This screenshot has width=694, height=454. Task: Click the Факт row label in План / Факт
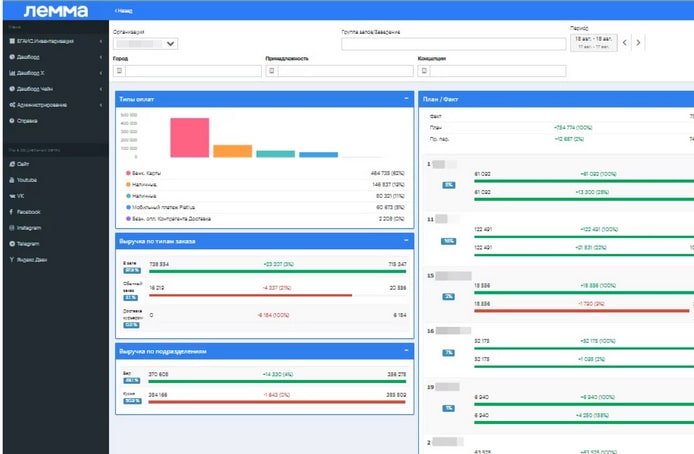[x=436, y=116]
